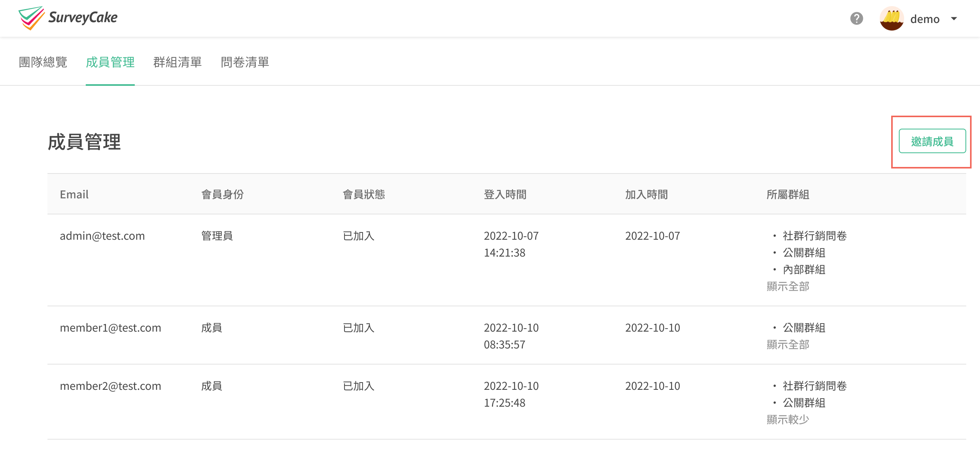Click the 會員身份 column header

(222, 195)
